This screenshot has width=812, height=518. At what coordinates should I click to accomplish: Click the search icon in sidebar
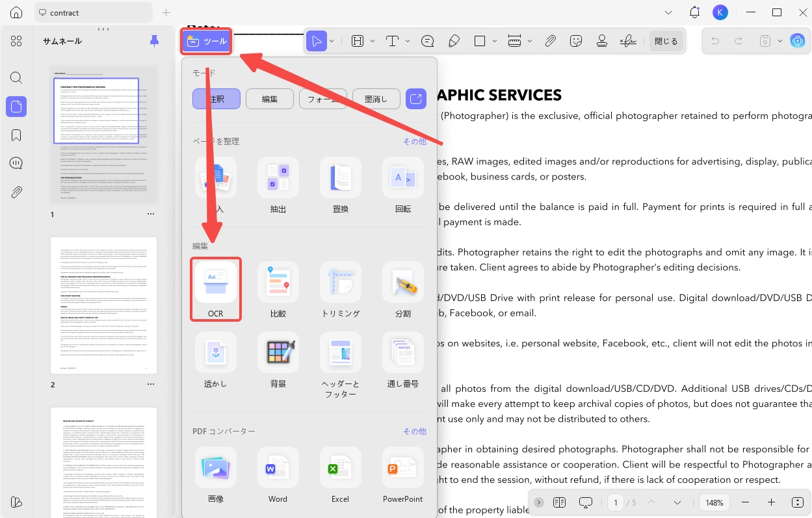pos(16,78)
